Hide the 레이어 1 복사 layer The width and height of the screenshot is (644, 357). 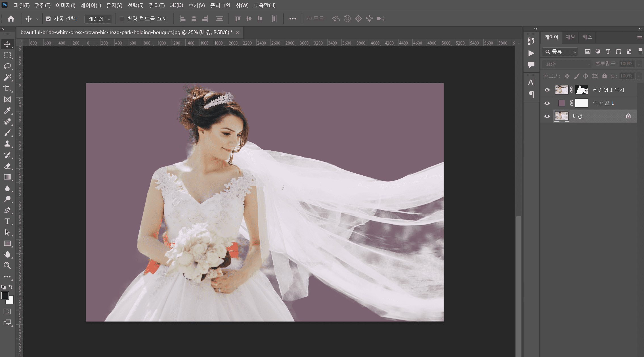tap(547, 90)
